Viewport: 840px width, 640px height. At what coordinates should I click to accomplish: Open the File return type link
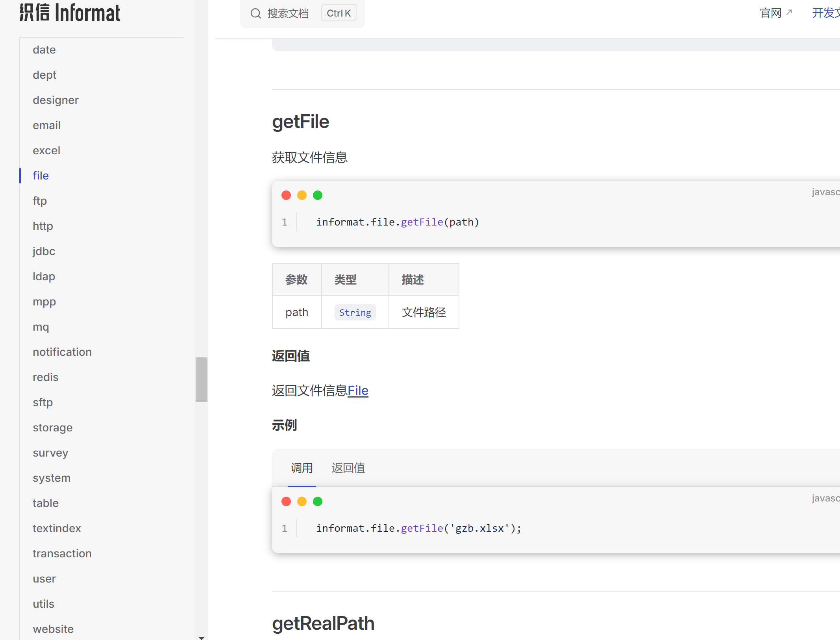tap(358, 390)
